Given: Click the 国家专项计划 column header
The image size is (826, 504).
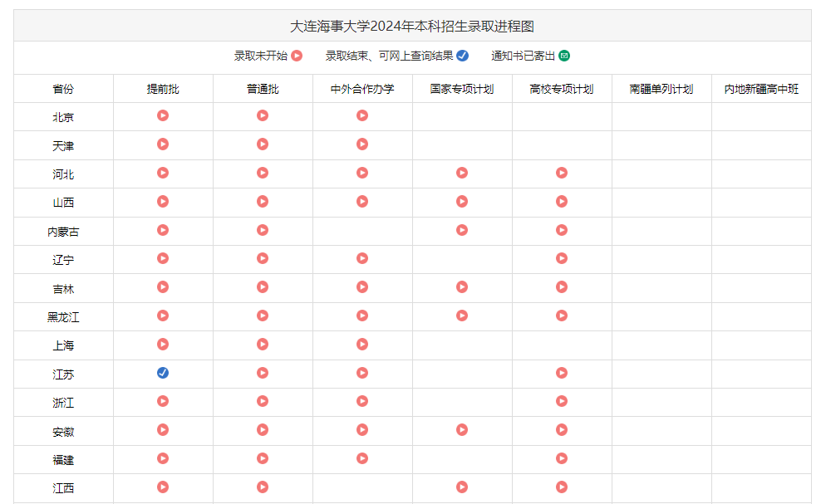Looking at the screenshot, I should pyautogui.click(x=462, y=89).
